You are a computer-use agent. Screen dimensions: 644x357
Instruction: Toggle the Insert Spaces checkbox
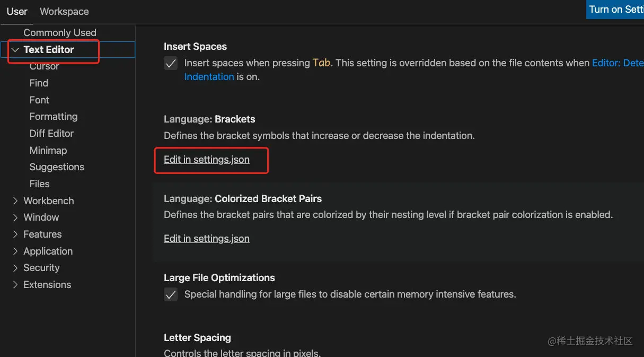pyautogui.click(x=171, y=64)
